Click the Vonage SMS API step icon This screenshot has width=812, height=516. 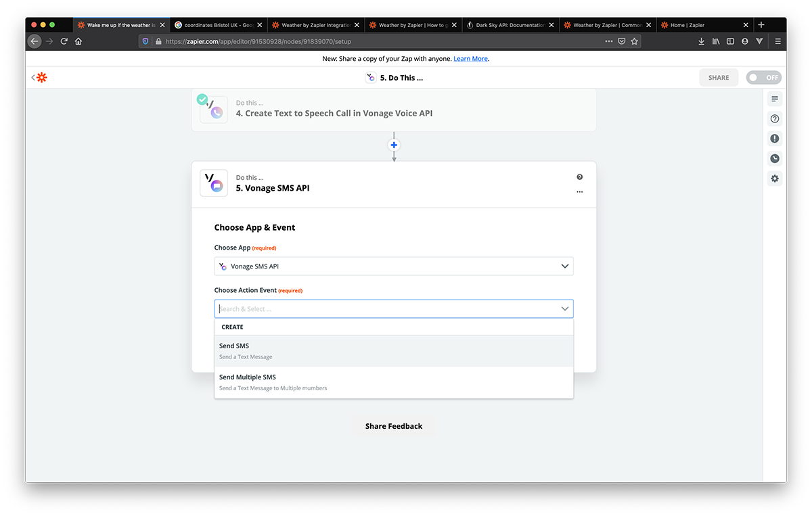214,183
